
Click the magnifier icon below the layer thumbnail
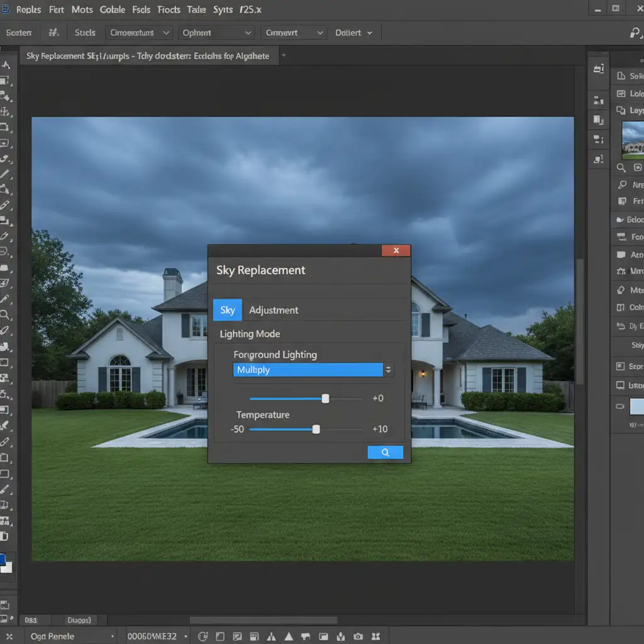tap(621, 168)
